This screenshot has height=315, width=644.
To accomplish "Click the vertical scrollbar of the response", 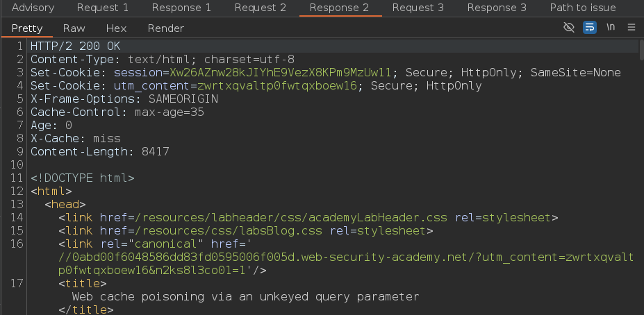I will (x=640, y=173).
